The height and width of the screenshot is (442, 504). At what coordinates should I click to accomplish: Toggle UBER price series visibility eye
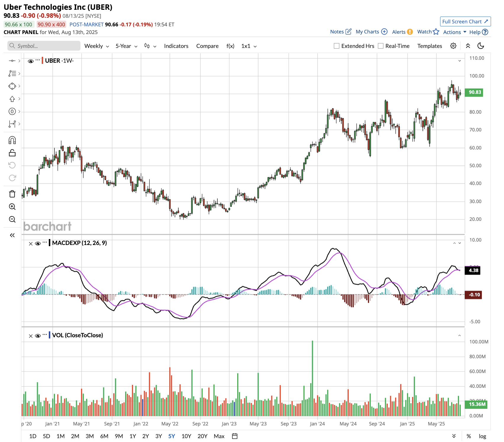[x=31, y=61]
